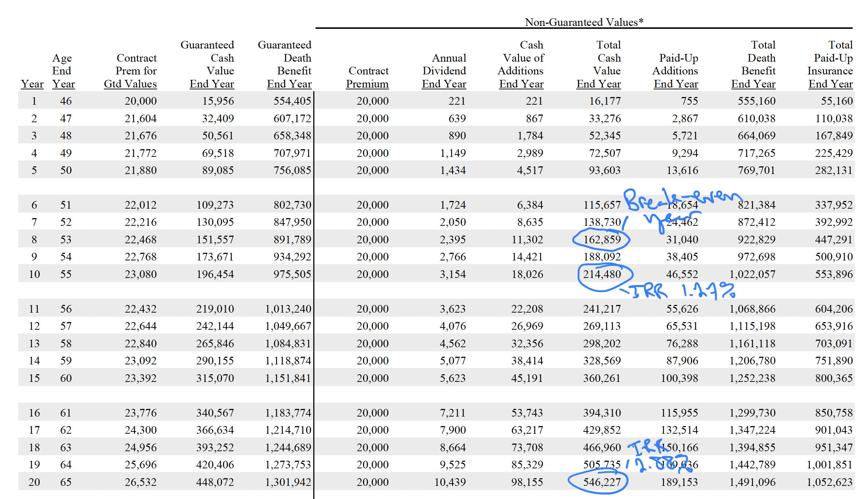The height and width of the screenshot is (499, 868).
Task: Click paid-up additions value 100,398
Action: point(679,378)
